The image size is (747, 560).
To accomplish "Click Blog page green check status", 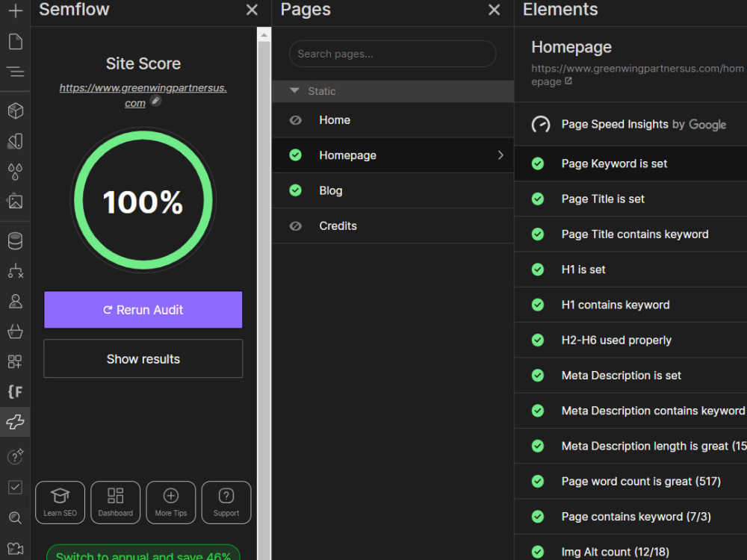I will tap(295, 190).
